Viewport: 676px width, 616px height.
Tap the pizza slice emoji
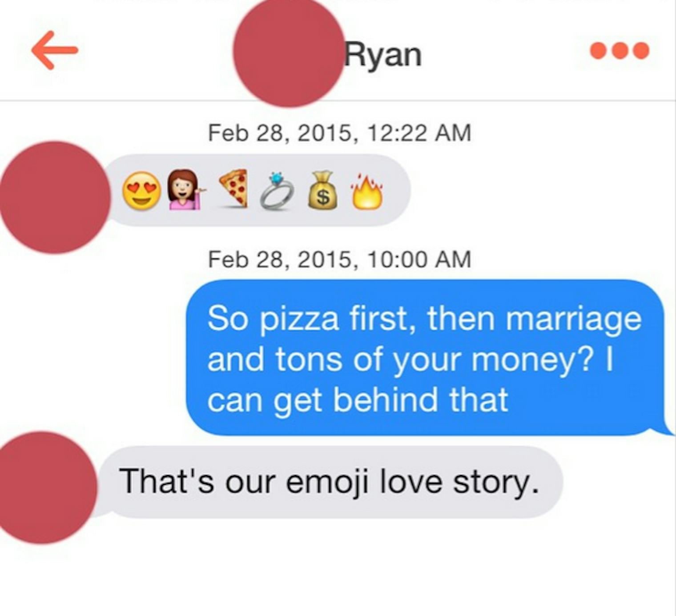click(x=234, y=188)
